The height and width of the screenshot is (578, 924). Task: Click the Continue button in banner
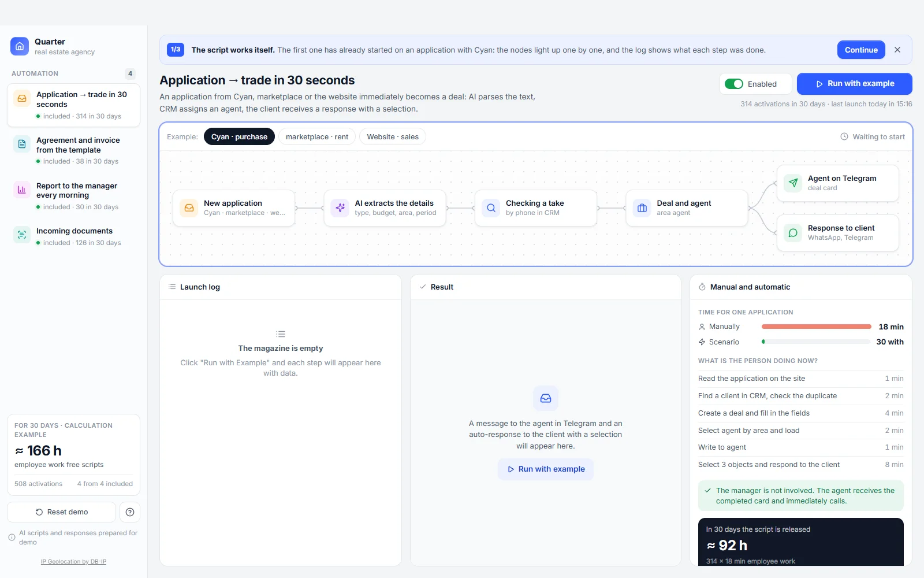(861, 50)
